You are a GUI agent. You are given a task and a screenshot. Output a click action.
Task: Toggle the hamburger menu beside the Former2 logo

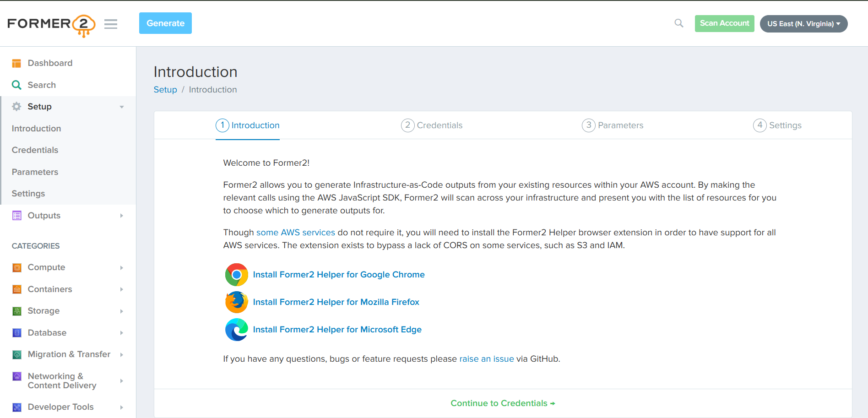[x=110, y=24]
